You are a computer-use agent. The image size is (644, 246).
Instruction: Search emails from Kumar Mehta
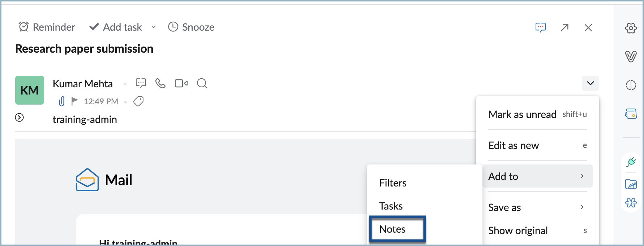(202, 84)
